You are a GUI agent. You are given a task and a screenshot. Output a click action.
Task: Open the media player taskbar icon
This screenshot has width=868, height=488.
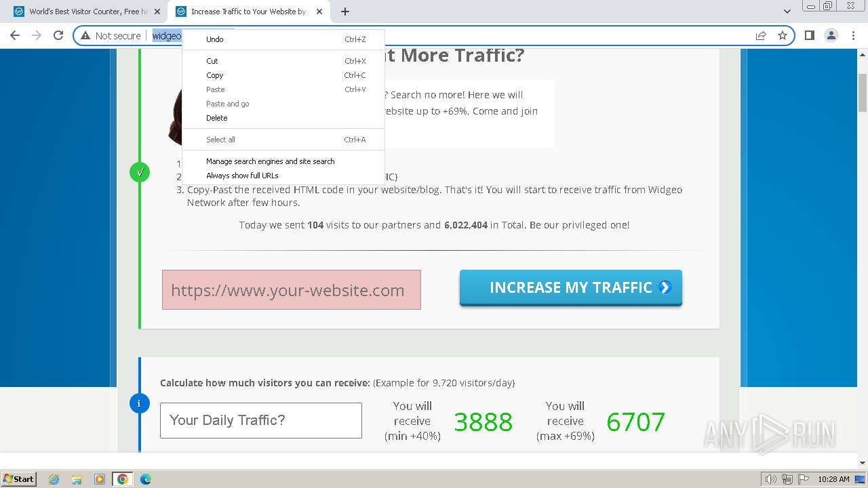point(100,479)
